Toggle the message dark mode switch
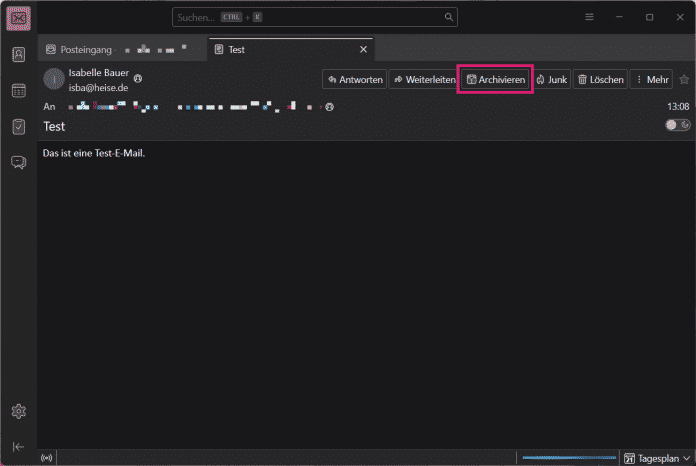 pyautogui.click(x=677, y=125)
